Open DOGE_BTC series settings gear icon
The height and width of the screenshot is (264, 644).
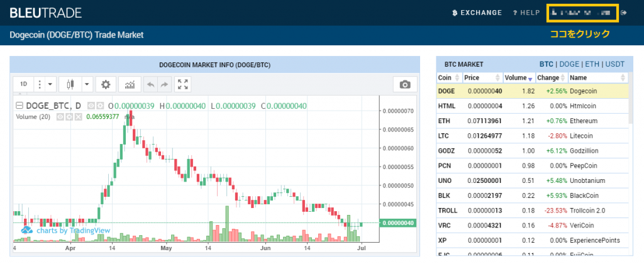(x=100, y=106)
